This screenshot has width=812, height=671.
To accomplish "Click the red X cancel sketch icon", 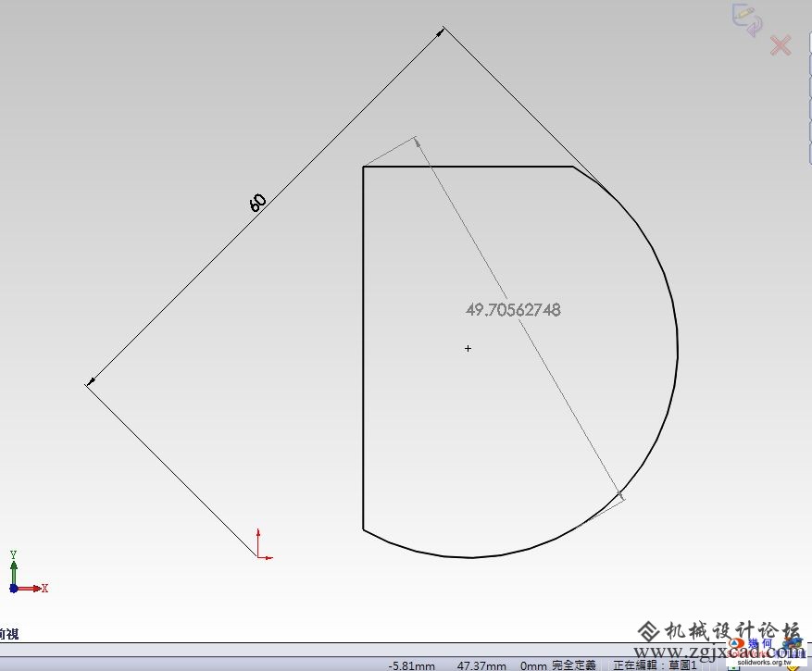I will pos(781,45).
